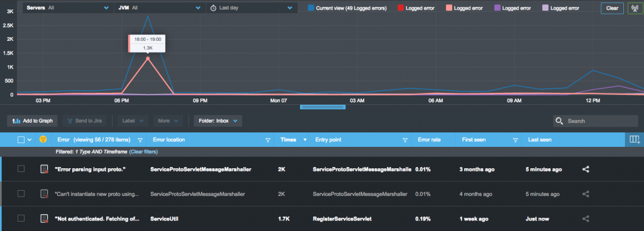The image size is (644, 231).
Task: Expand the More dropdown
Action: pos(168,121)
